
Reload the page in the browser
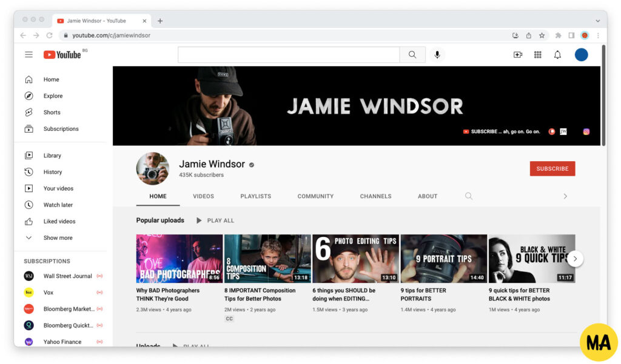(50, 35)
